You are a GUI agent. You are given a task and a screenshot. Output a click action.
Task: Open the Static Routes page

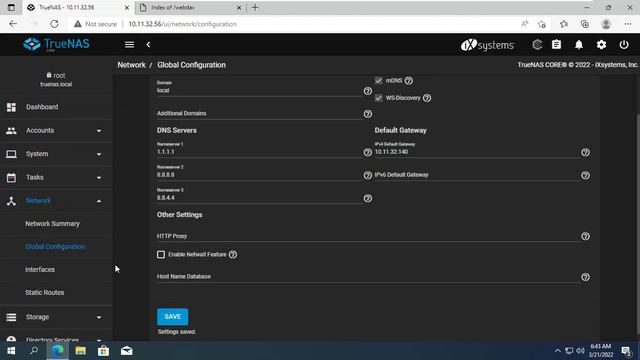click(44, 293)
